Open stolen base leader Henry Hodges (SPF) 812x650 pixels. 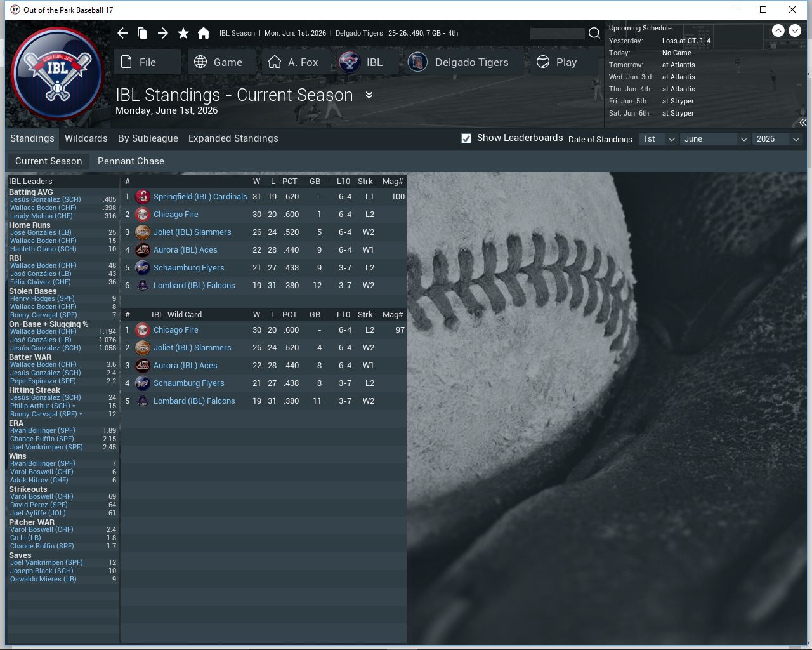coord(43,298)
